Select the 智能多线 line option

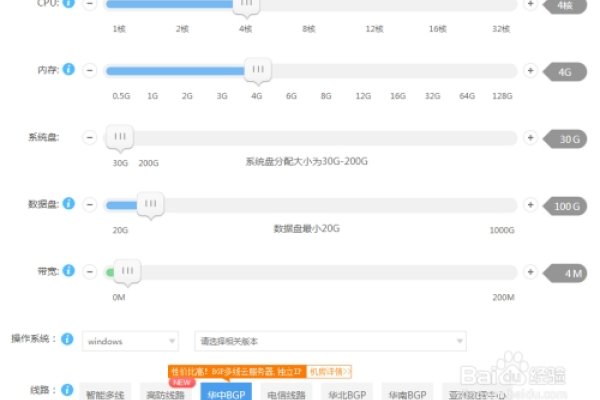[105, 392]
